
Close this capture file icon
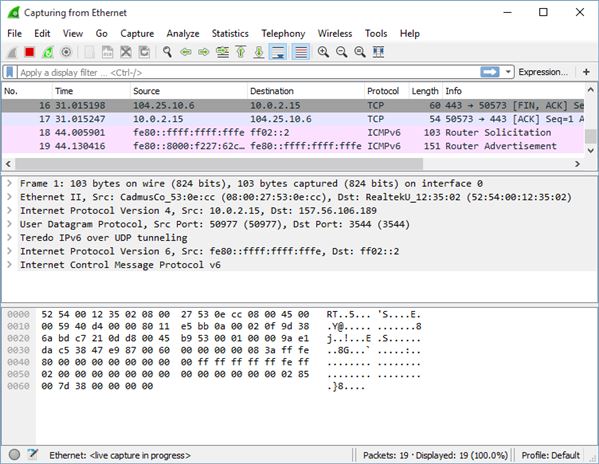tap(126, 52)
